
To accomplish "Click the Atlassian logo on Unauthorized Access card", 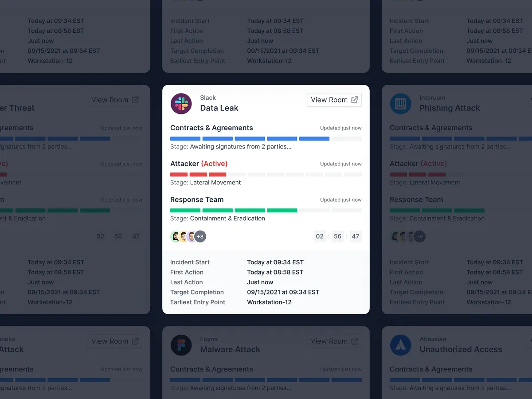I will [x=400, y=345].
